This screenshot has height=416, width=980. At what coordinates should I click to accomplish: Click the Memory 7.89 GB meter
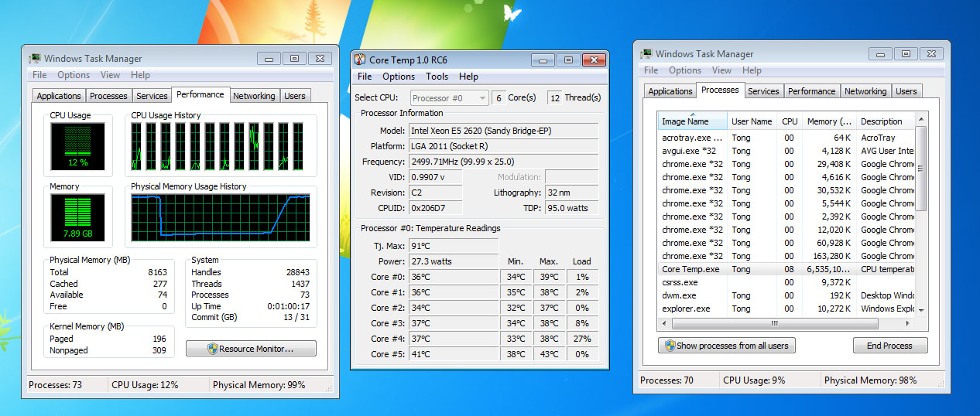(77, 217)
